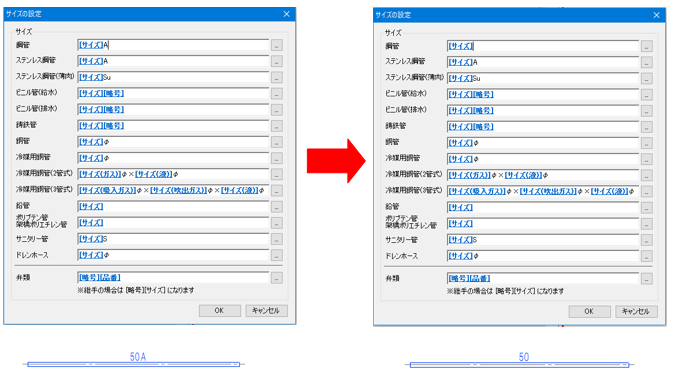Open the browse button for 冷媒用銅管(3管式) in left dialog
The image size is (674, 376).
point(277,191)
